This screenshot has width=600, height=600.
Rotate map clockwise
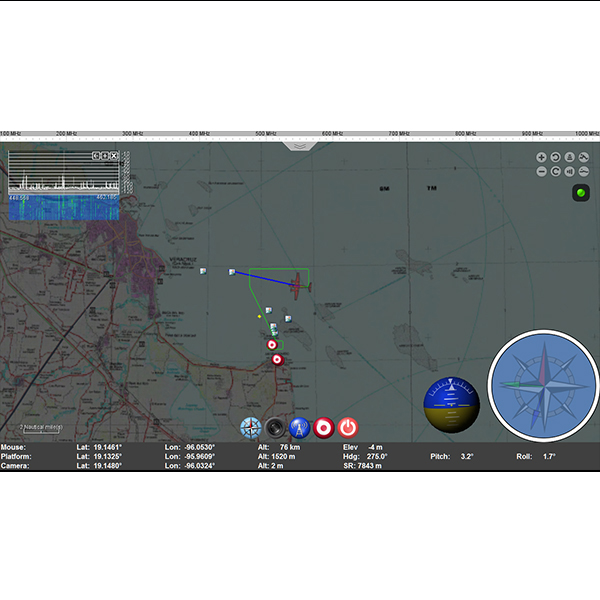click(555, 171)
